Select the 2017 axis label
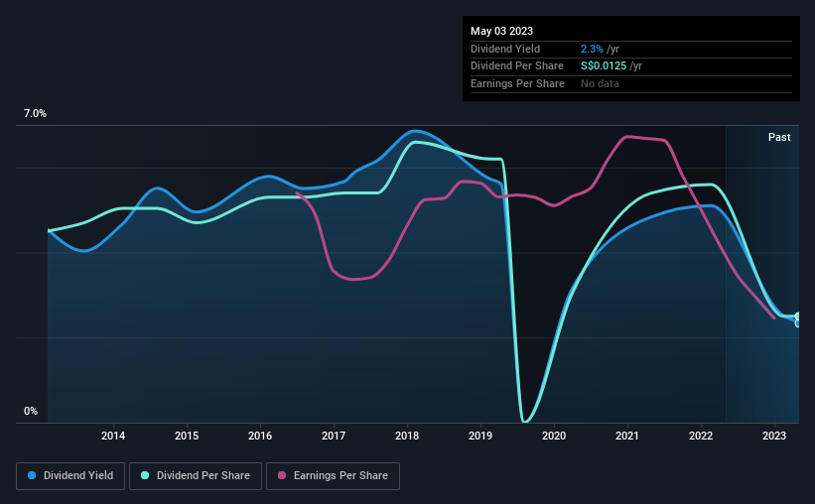 pos(334,436)
